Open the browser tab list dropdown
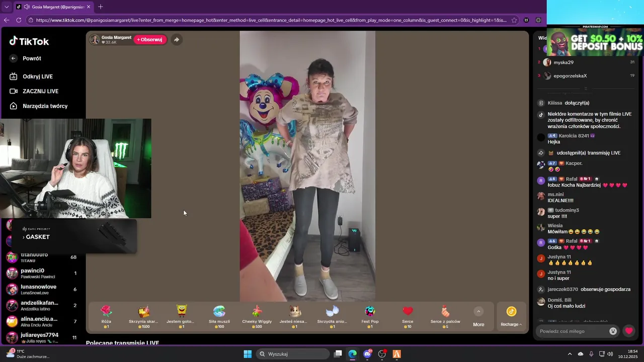Viewport: 644px width, 362px height. [x=7, y=7]
